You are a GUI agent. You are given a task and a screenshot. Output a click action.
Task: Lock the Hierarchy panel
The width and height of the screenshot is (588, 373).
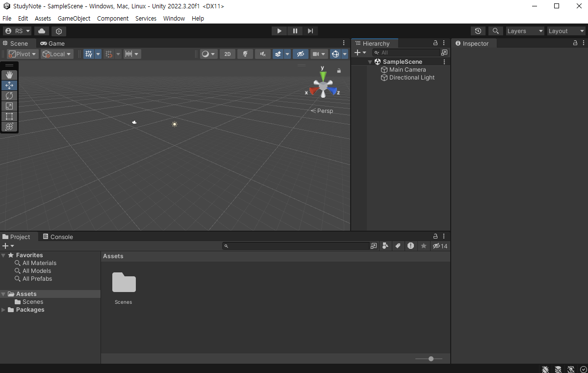tap(435, 43)
